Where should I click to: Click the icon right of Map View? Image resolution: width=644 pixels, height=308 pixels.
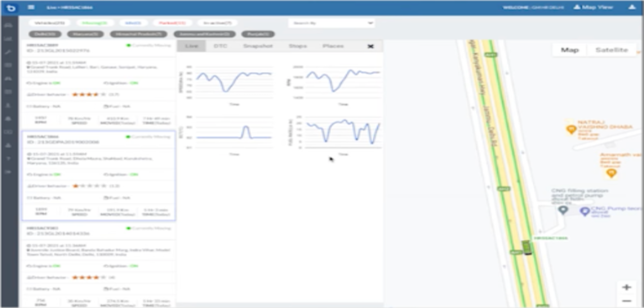(x=632, y=7)
